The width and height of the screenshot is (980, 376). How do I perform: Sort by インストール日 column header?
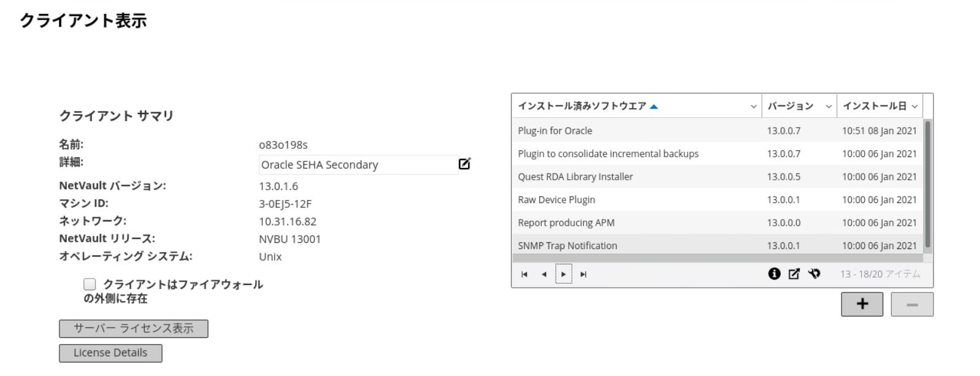tap(875, 106)
